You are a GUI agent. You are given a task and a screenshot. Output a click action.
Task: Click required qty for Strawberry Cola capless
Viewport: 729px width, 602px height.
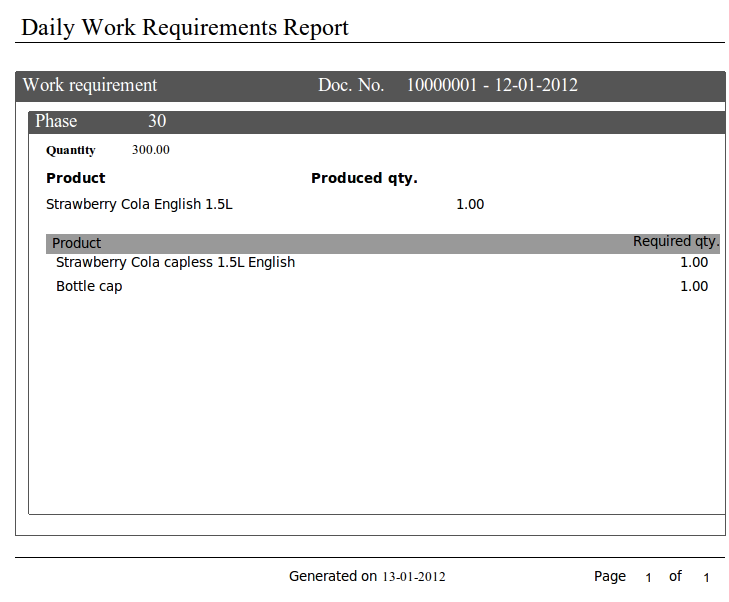(x=694, y=262)
